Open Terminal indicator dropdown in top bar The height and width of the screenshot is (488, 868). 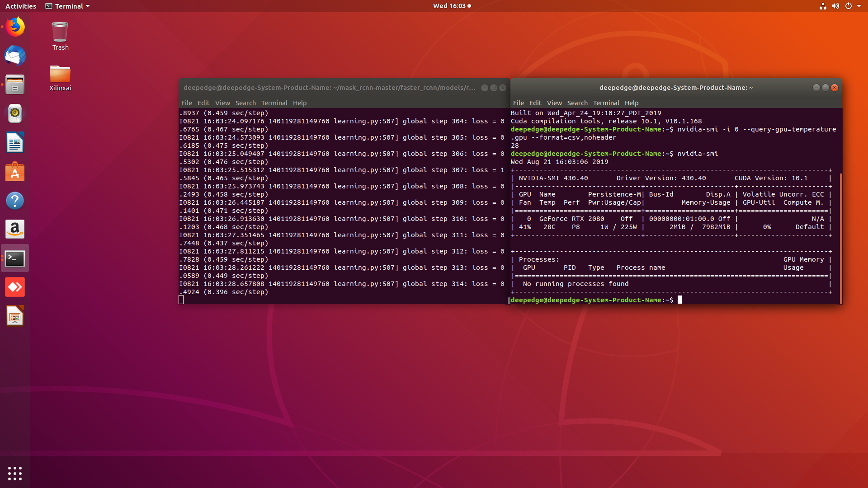[67, 6]
